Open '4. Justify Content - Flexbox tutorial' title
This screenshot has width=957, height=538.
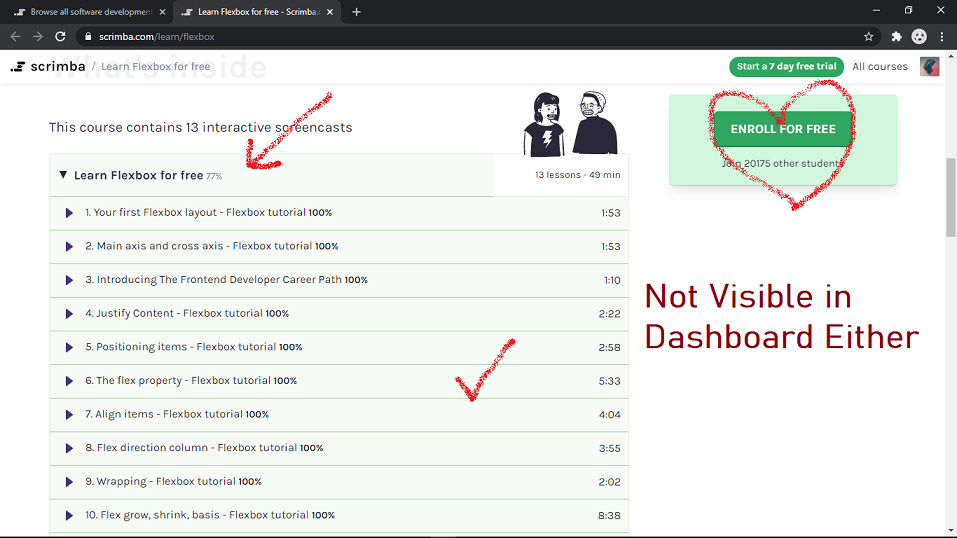click(x=174, y=313)
